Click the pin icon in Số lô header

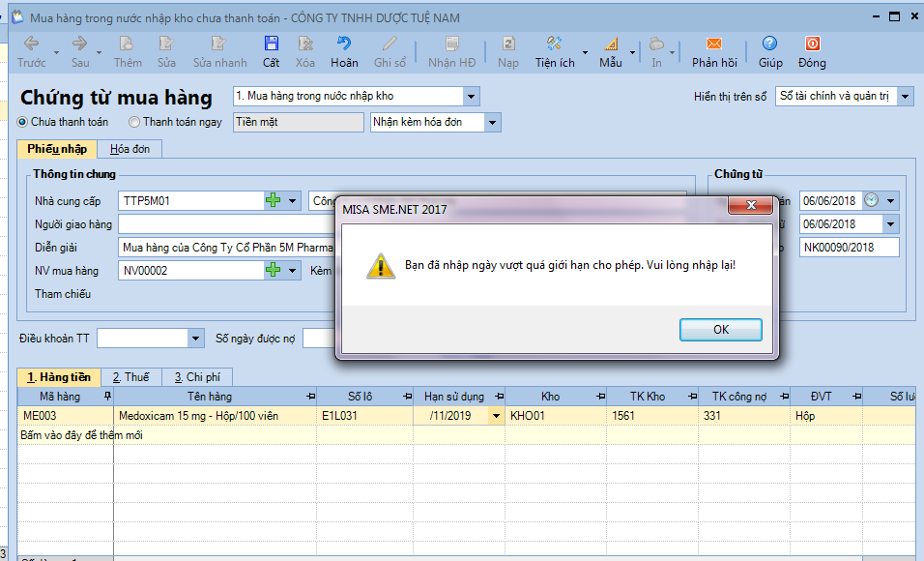click(x=407, y=396)
